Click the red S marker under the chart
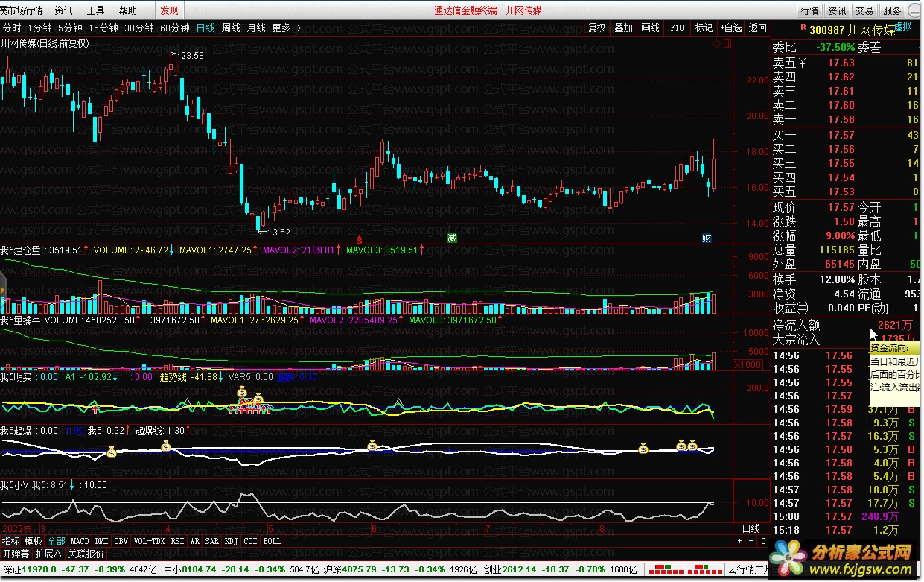Screen dimensions: 924x582 [x=360, y=239]
